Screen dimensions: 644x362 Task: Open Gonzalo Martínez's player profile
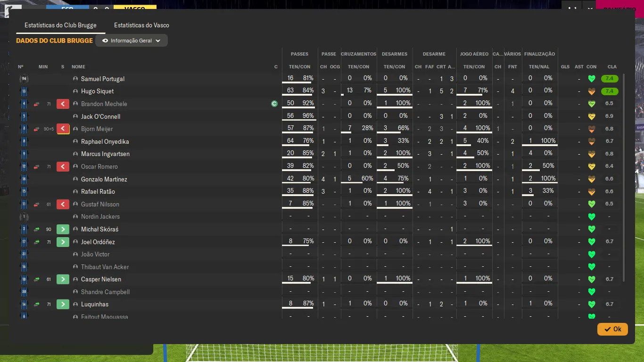coord(104,179)
